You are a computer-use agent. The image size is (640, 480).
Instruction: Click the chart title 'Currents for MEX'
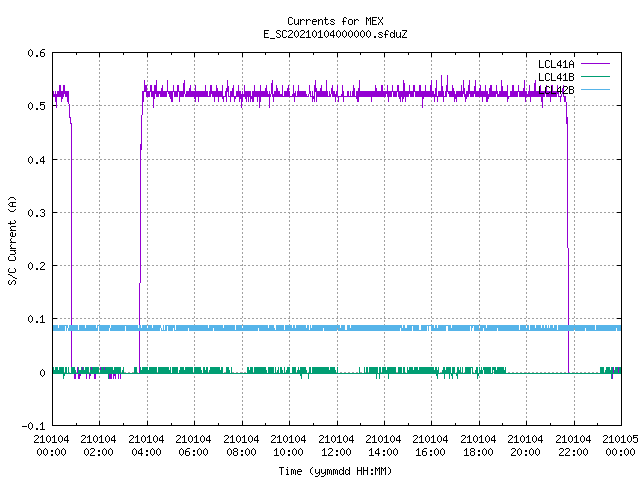point(335,21)
